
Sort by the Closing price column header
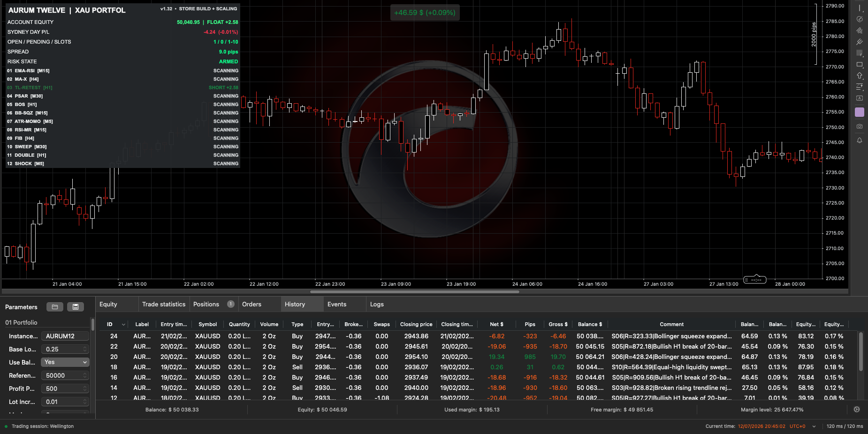[x=416, y=324]
